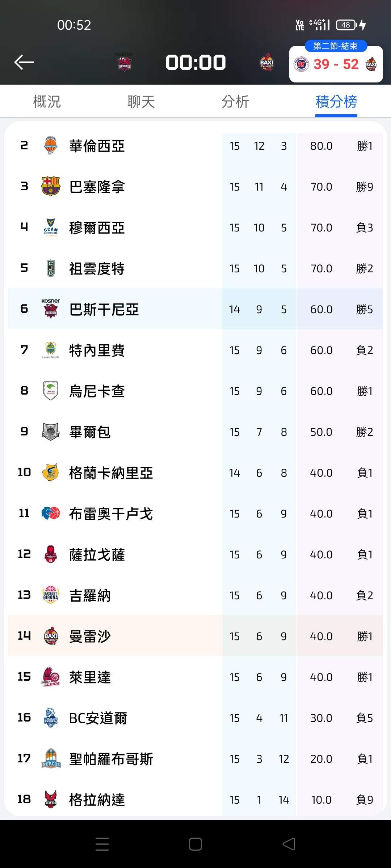Tap the Baskonia logo in the header
391x868 pixels.
coord(124,63)
